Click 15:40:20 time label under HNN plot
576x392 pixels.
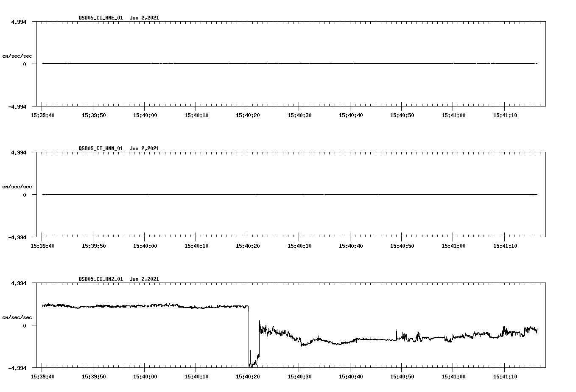click(x=248, y=246)
